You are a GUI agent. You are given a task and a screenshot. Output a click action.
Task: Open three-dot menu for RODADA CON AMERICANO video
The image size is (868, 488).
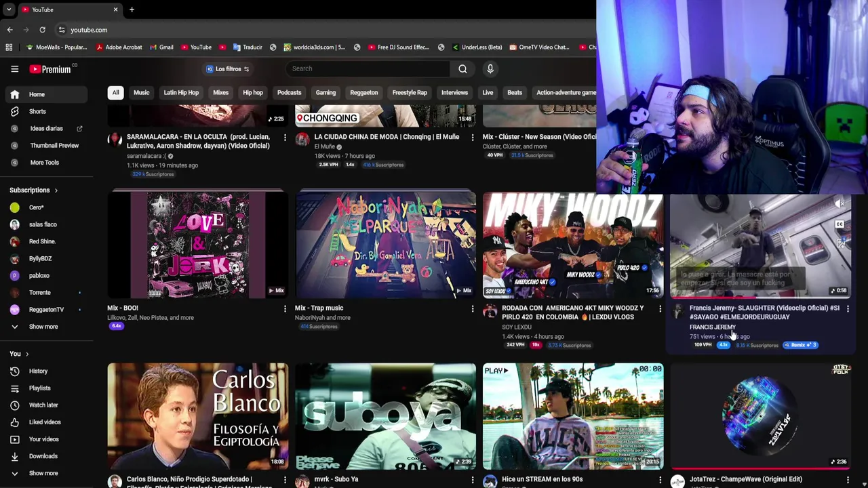click(660, 309)
